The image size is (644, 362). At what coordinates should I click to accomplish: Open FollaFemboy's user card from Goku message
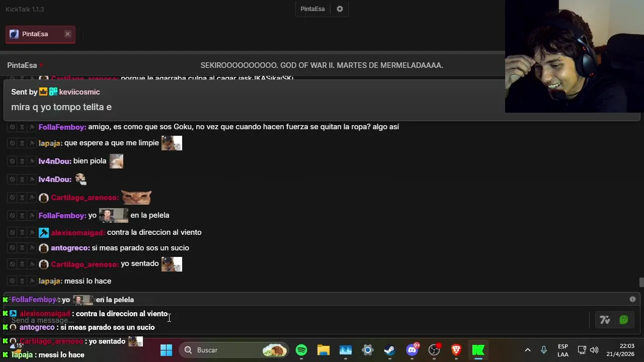(62, 127)
